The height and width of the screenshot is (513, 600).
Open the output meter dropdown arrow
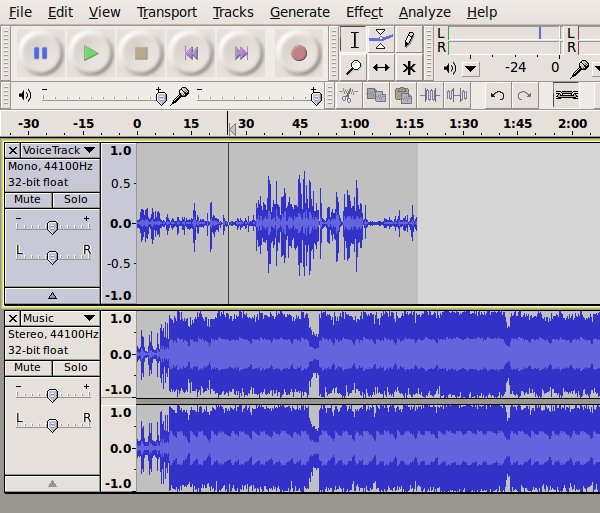pos(470,69)
